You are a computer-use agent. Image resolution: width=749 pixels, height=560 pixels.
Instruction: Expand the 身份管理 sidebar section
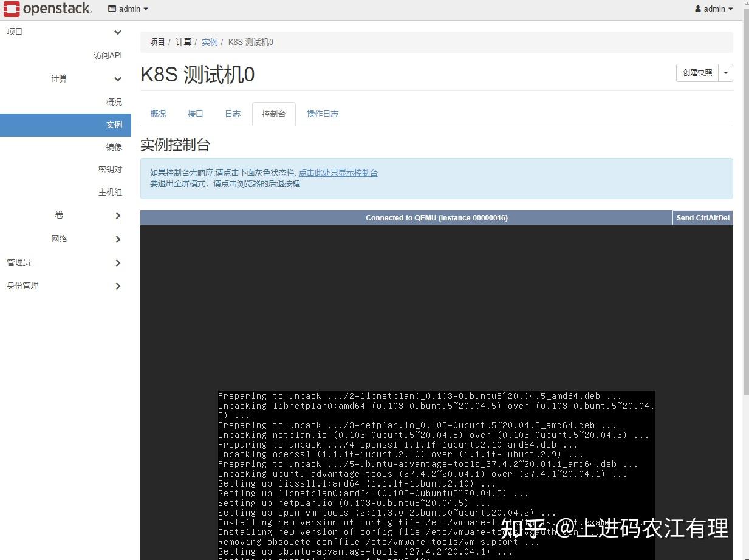22,285
